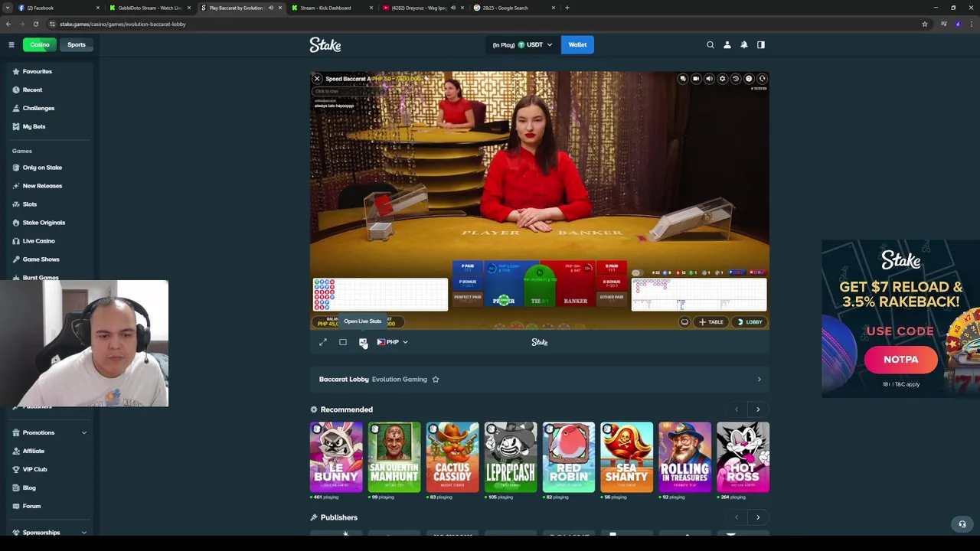Screen dimensions: 980x551
Task: Close the Speed Baccarat A table
Action: click(x=317, y=79)
